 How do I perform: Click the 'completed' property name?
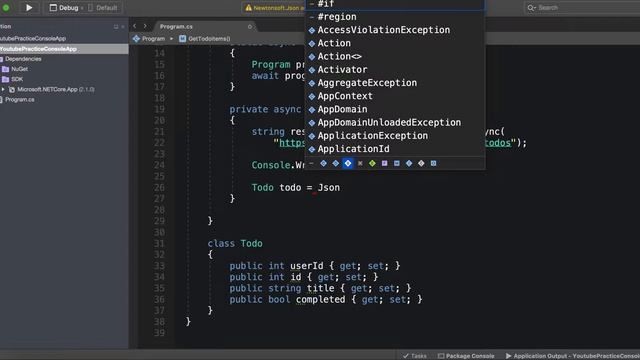pos(320,299)
